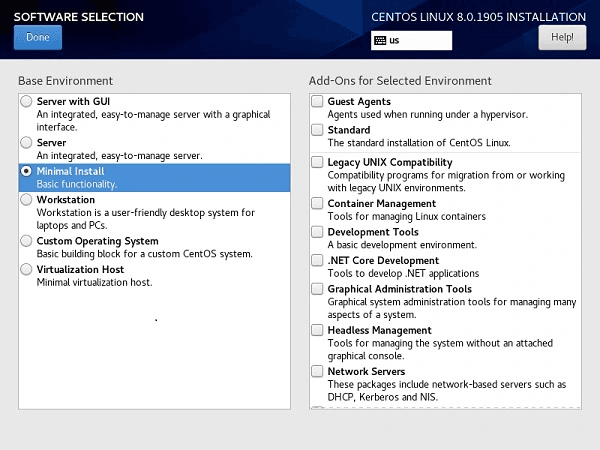Open the Help! button

click(562, 38)
